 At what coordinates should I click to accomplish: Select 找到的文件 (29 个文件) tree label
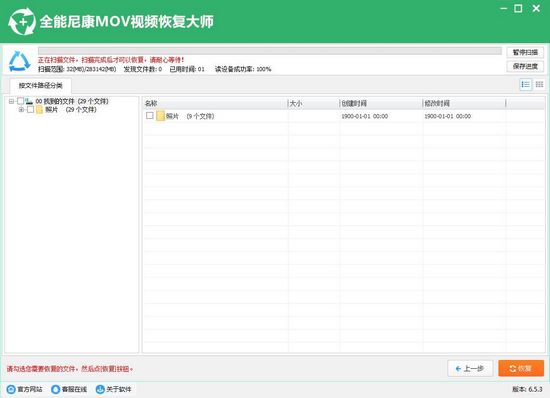point(72,101)
